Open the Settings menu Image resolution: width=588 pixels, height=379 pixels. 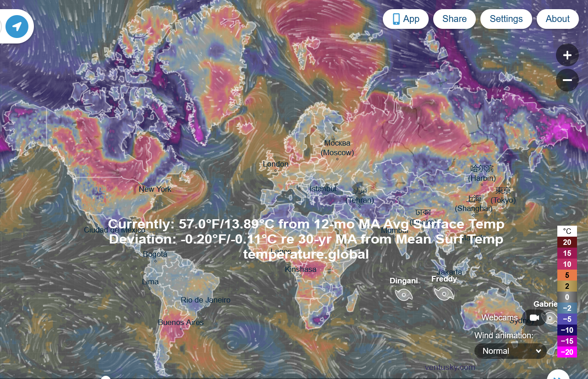pos(506,19)
